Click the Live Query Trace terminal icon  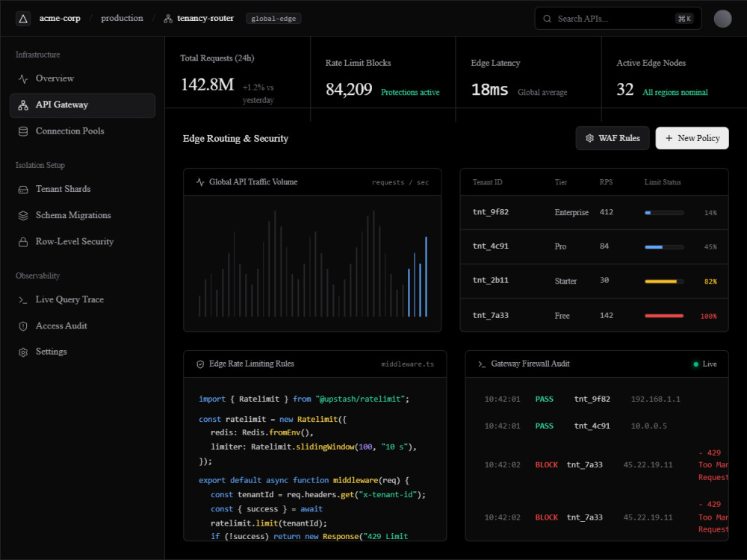click(x=23, y=300)
